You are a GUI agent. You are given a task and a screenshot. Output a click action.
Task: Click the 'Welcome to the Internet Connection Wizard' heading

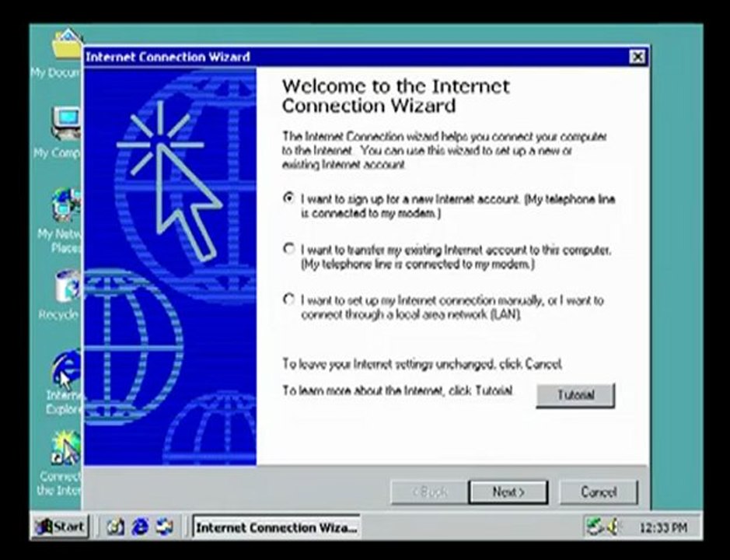pos(396,96)
